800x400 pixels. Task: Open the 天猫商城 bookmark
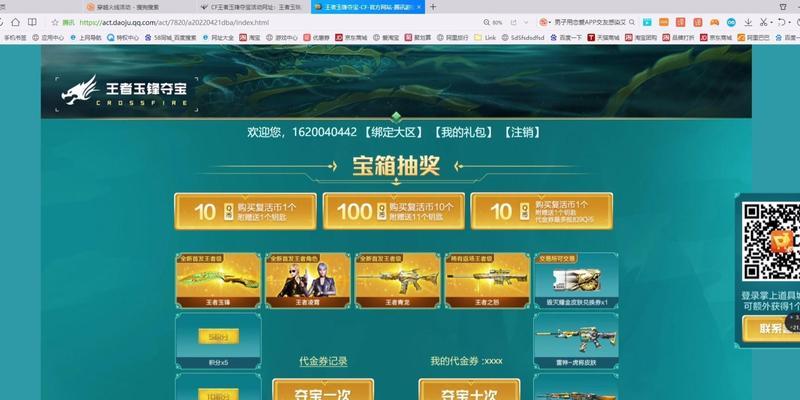604,38
